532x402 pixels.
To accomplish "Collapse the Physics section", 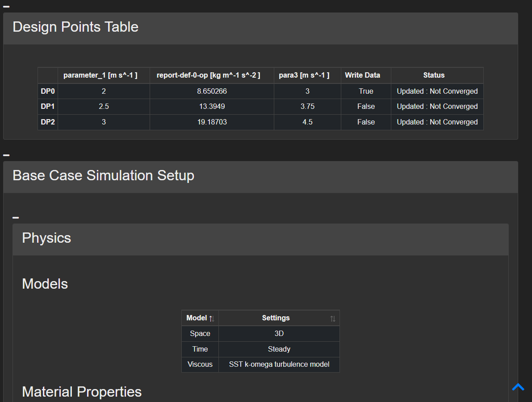I will click(x=16, y=217).
